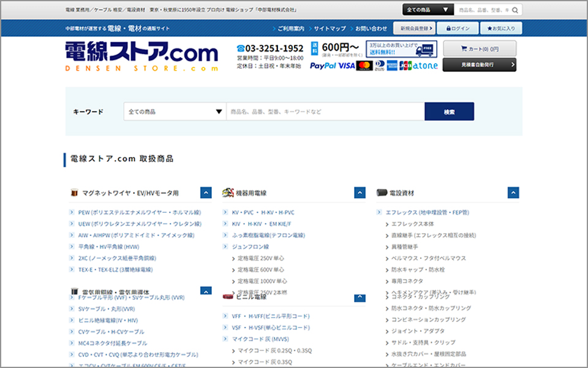The height and width of the screenshot is (368, 588).
Task: Open PEW (ポリエステルエナメルワイヤー) link
Action: coord(140,213)
